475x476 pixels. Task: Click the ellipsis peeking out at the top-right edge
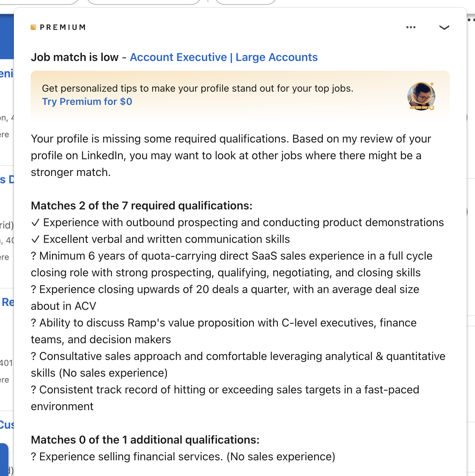(x=471, y=20)
